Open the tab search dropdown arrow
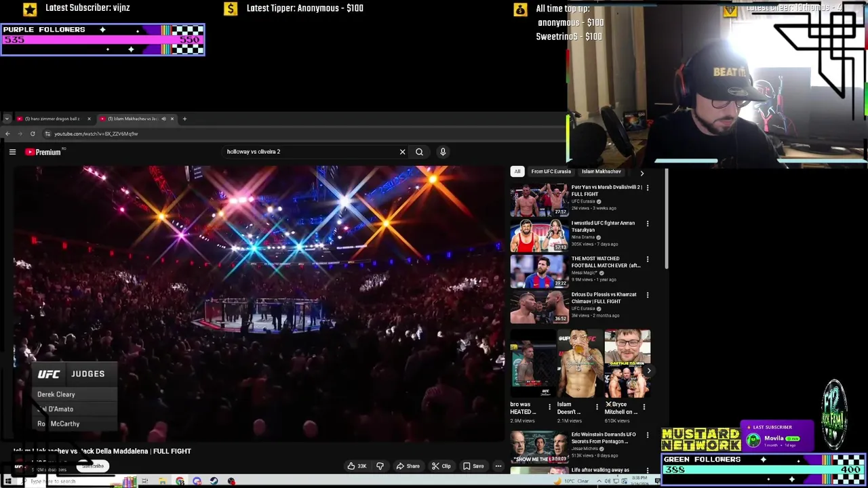868x488 pixels. click(7, 119)
